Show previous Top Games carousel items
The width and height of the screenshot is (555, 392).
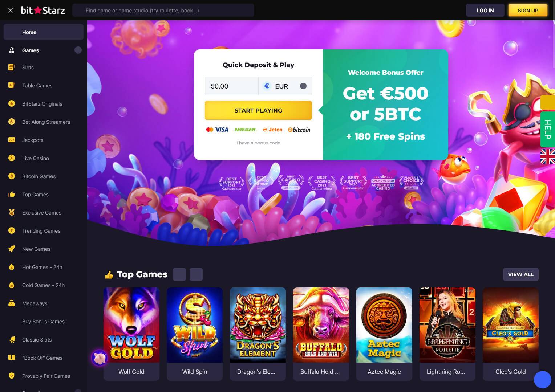tap(179, 274)
